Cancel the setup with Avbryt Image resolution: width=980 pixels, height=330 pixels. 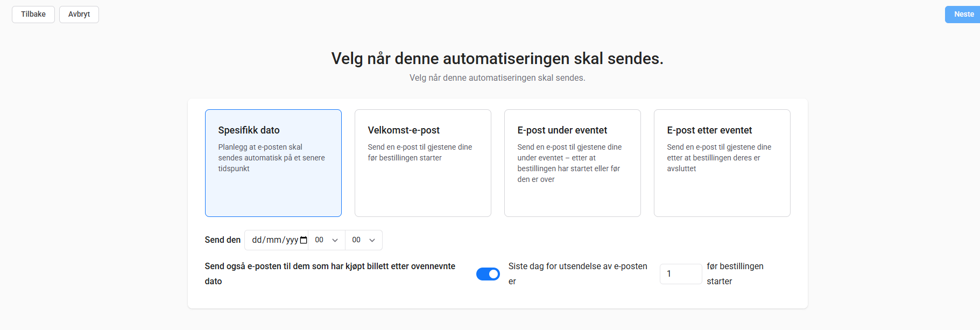(79, 15)
